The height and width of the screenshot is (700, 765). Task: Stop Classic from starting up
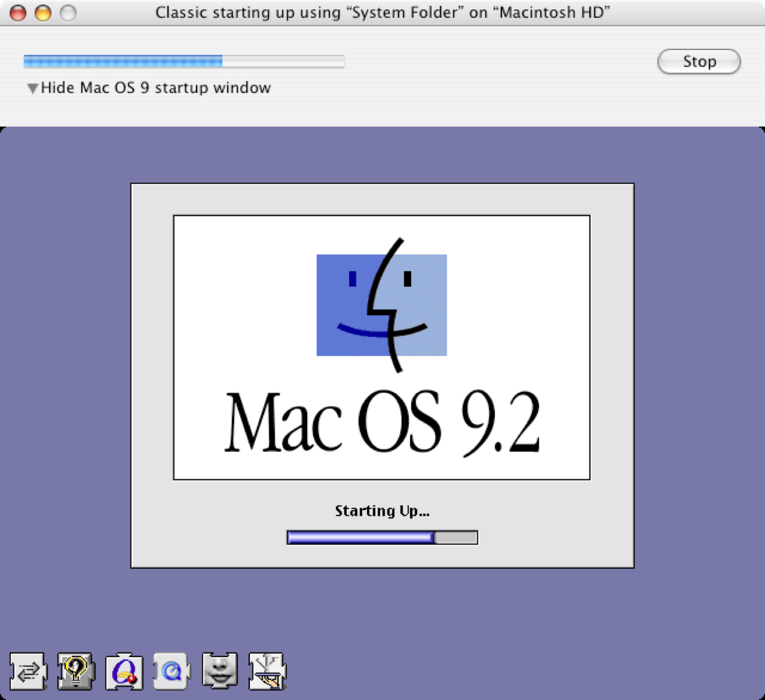pos(699,61)
